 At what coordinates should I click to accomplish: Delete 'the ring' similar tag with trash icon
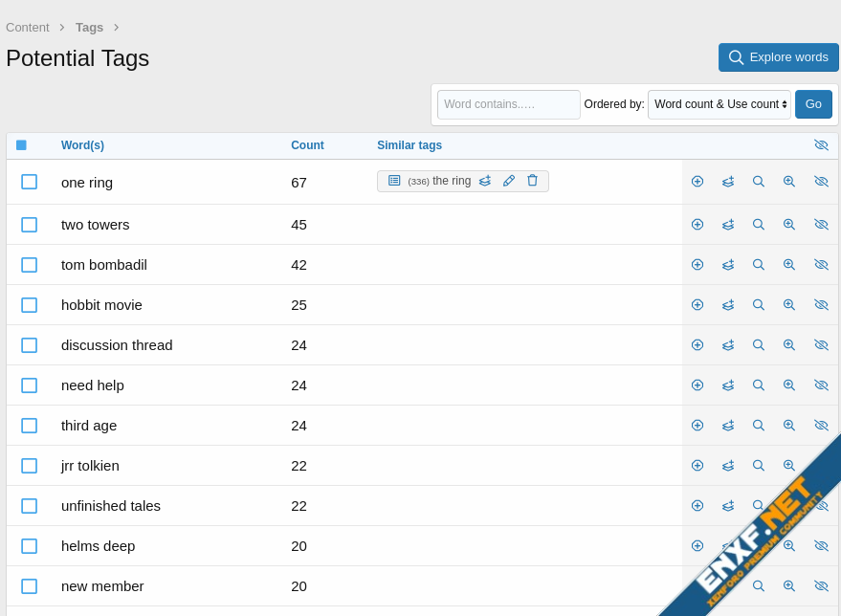[532, 181]
